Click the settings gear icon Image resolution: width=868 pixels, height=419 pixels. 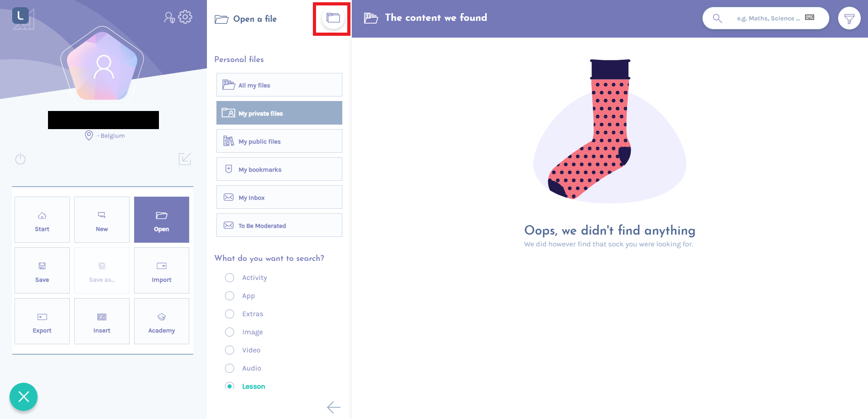pos(185,17)
